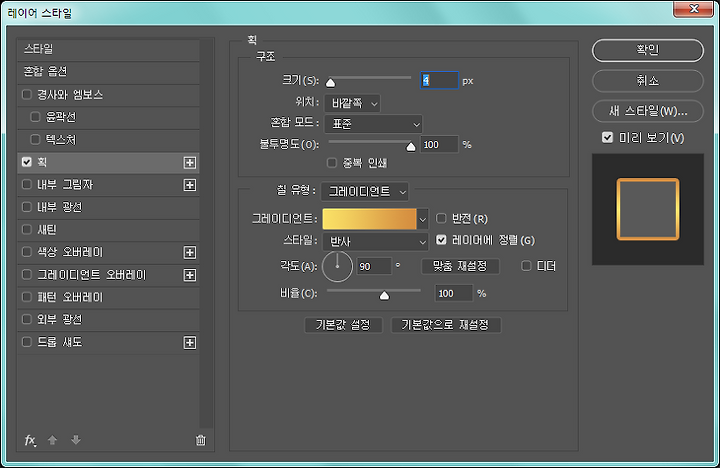Enable the 경사와 엠보스 checkbox
720x468 pixels.
tap(27, 95)
